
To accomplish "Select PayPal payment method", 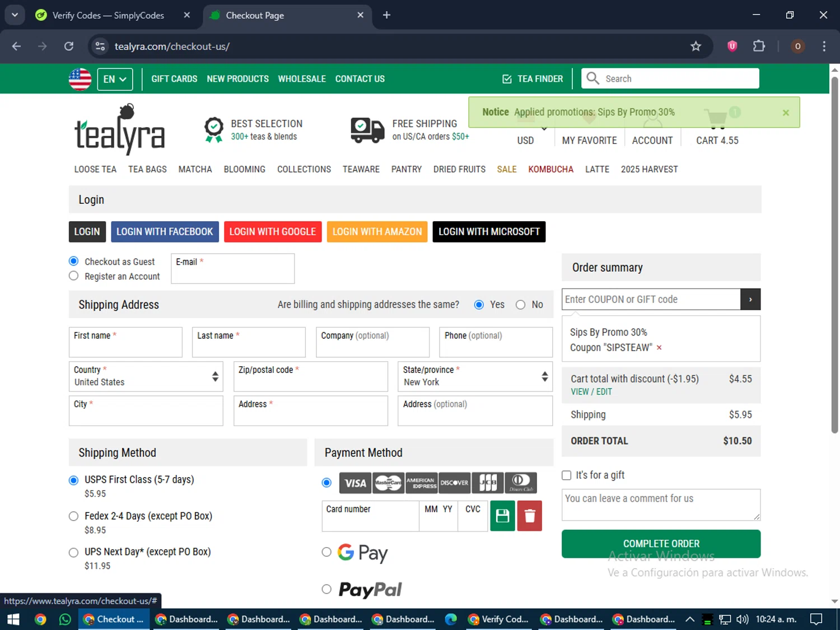I will (x=326, y=589).
